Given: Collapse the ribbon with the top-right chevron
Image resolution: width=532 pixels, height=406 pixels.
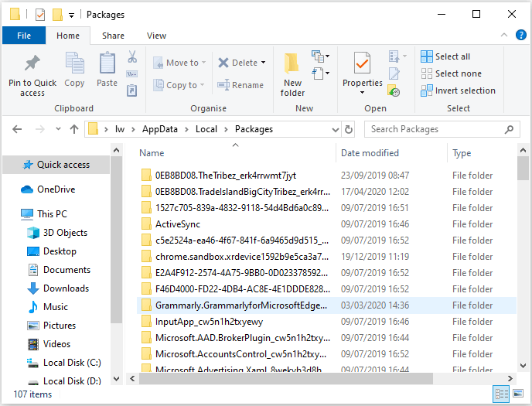Looking at the screenshot, I should 504,35.
